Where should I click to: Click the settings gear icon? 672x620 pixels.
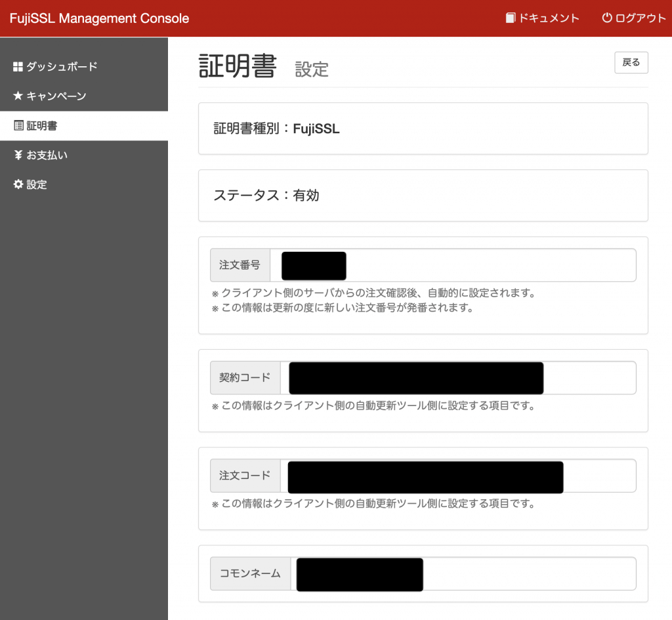[x=18, y=184]
